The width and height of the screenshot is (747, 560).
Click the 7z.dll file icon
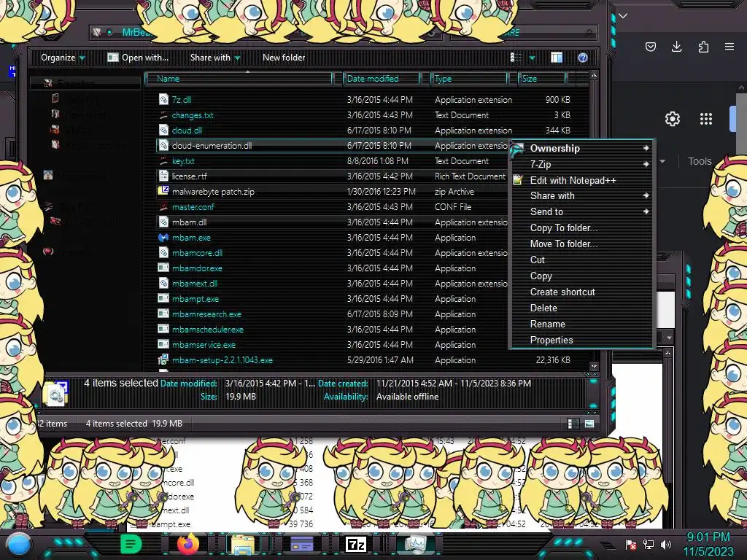coord(163,99)
